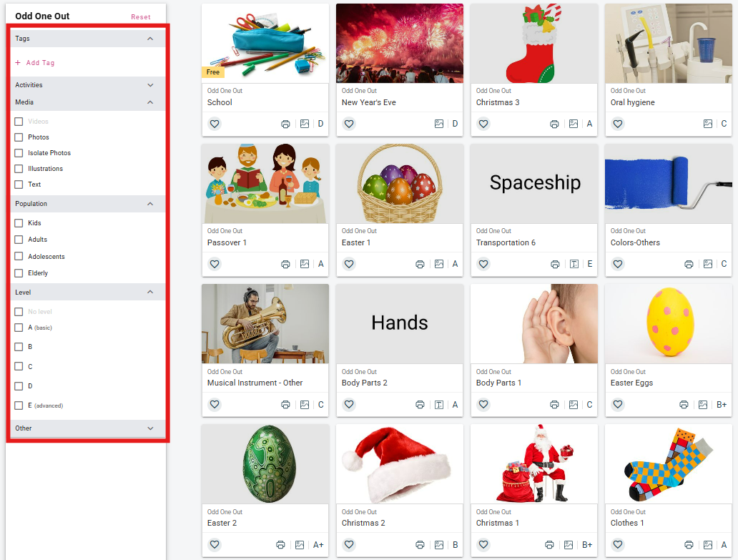
Task: Click the image icon on New Year's Eve card
Action: (438, 124)
